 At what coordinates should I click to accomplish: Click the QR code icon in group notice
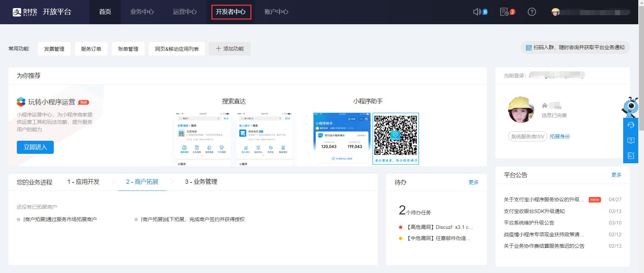tap(529, 48)
